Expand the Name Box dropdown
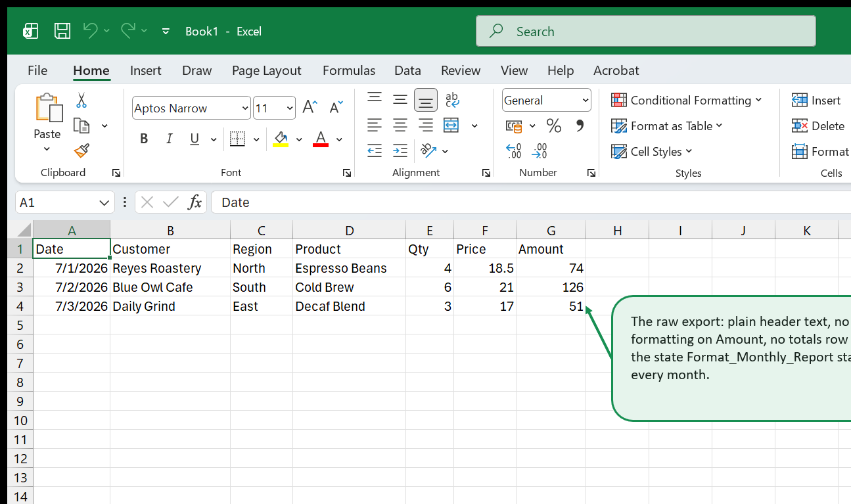This screenshot has height=504, width=851. tap(104, 202)
